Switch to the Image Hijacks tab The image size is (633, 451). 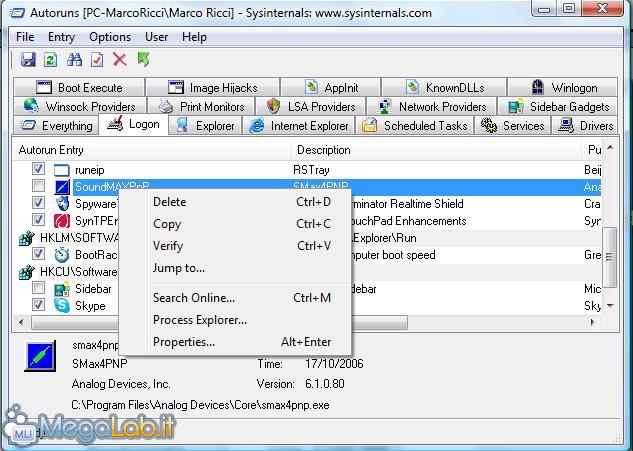(213, 88)
